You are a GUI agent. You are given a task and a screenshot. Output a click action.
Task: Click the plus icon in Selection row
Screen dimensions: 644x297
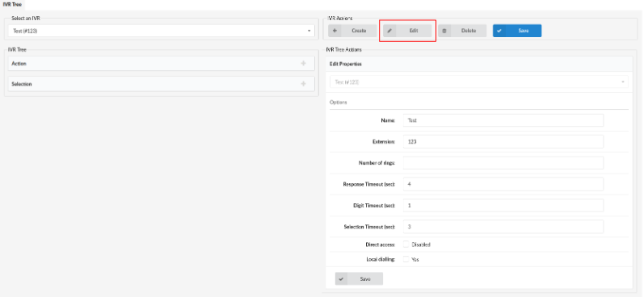point(303,84)
